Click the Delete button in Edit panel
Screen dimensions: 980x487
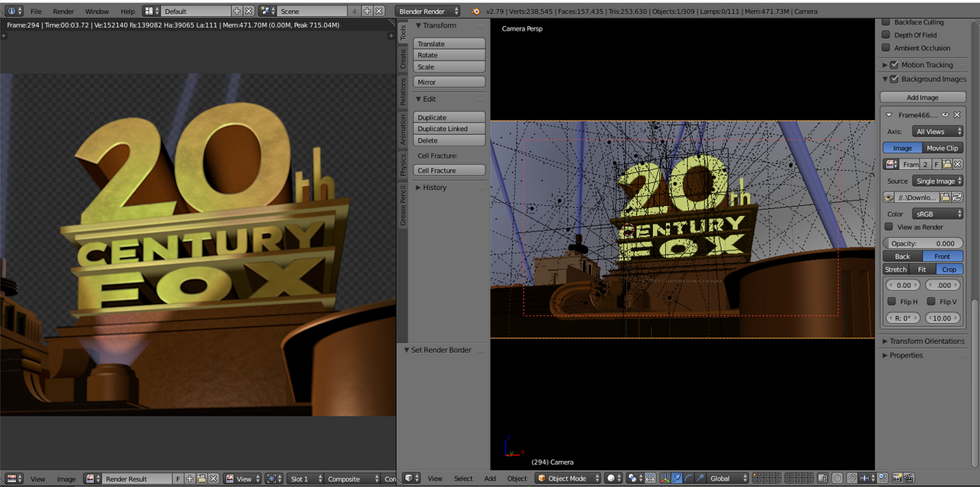tap(449, 140)
